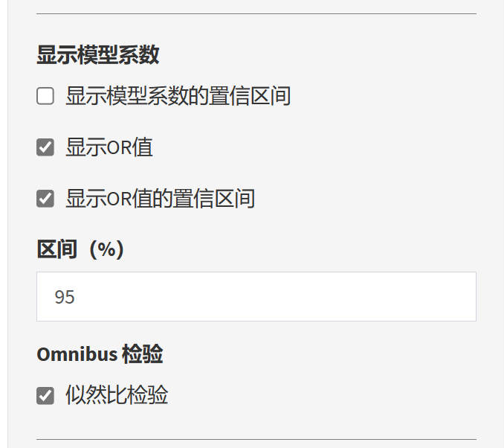Disable the 显示OR值的置信区间 checkbox

(x=45, y=199)
